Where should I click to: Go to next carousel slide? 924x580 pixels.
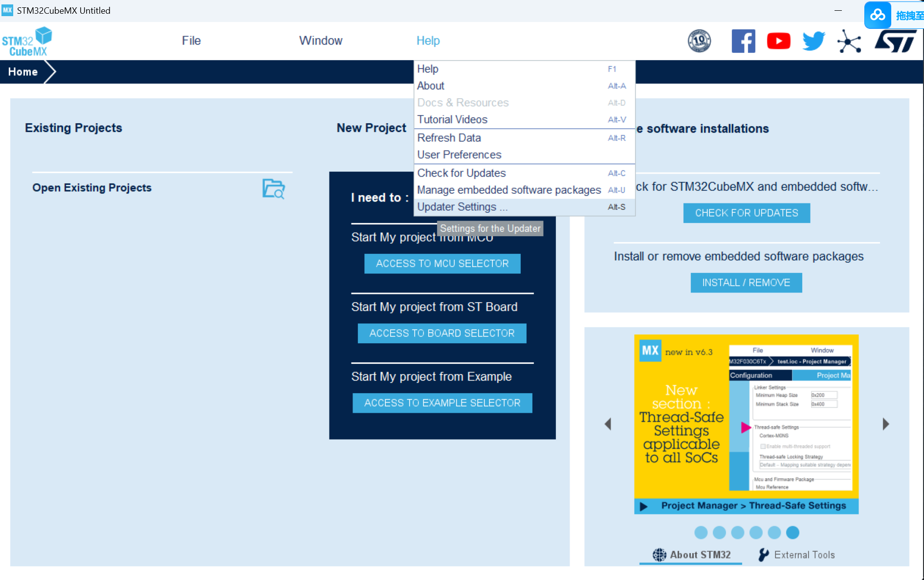coord(885,424)
